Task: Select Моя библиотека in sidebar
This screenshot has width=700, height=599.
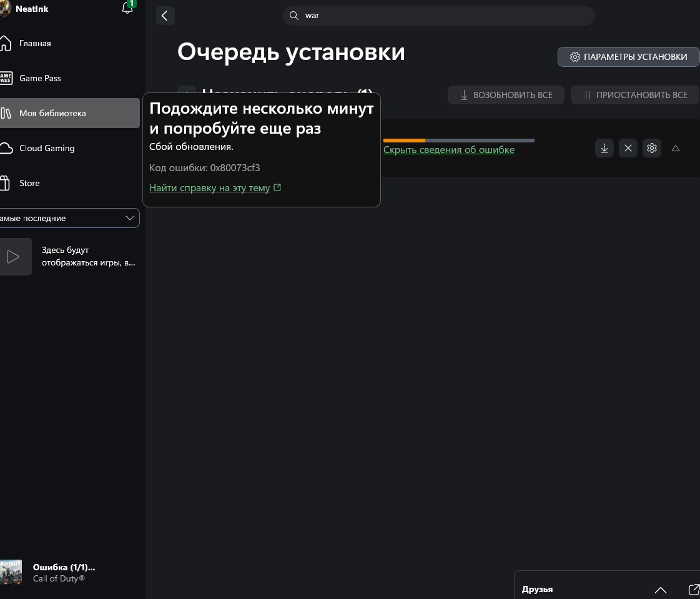Action: tap(70, 113)
